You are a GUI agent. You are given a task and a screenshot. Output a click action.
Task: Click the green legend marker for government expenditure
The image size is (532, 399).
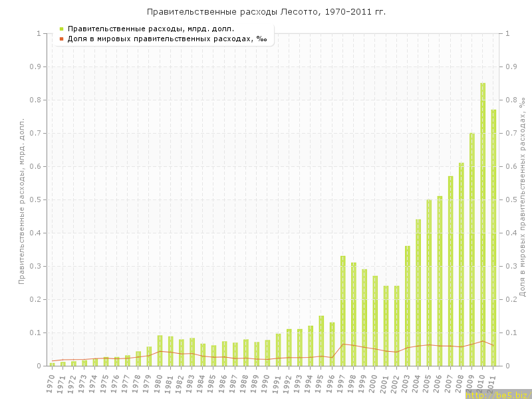tap(61, 29)
